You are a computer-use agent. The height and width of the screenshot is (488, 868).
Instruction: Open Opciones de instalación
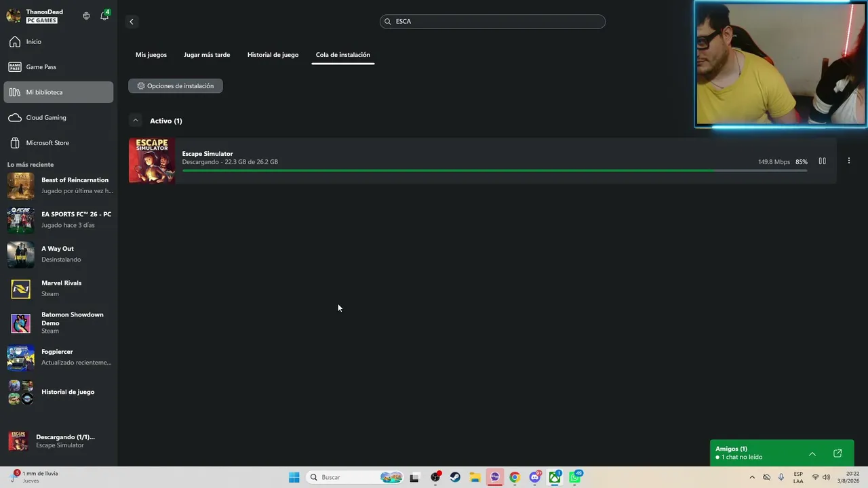pos(176,86)
